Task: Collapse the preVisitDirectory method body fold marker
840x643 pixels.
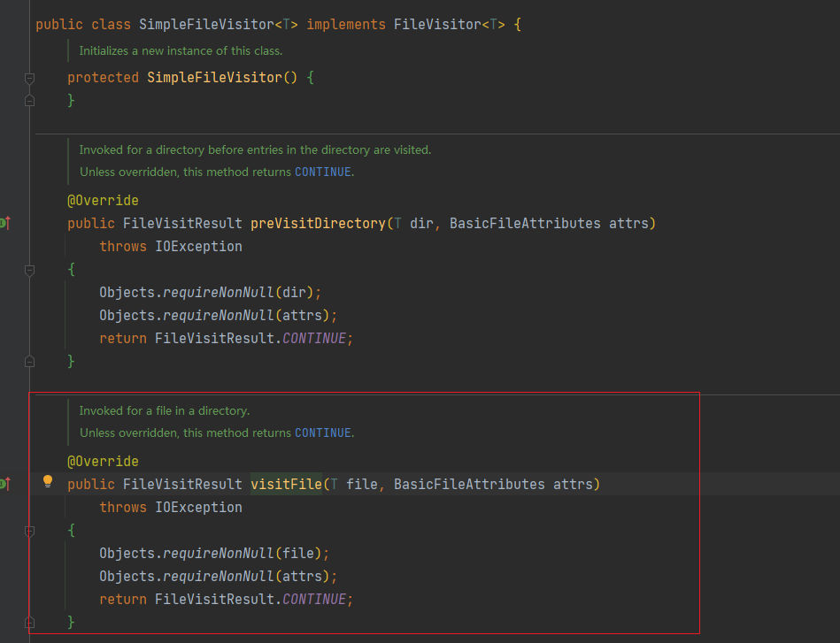Action: pos(29,271)
